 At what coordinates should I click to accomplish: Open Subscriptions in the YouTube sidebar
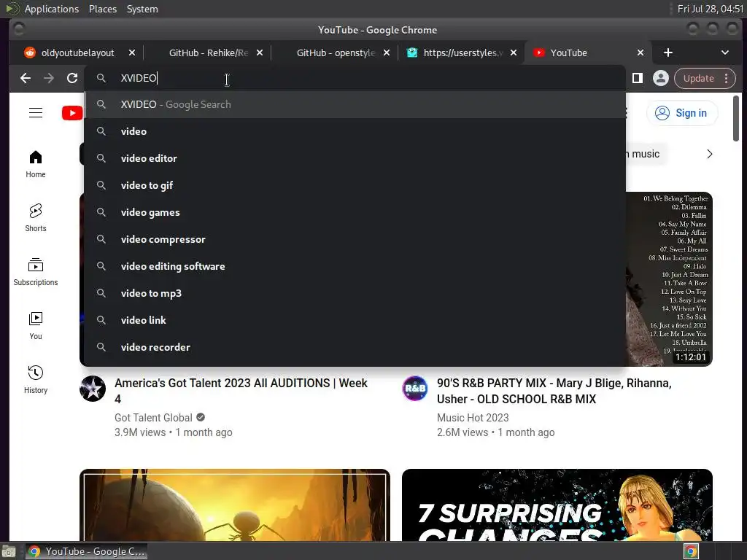click(36, 272)
